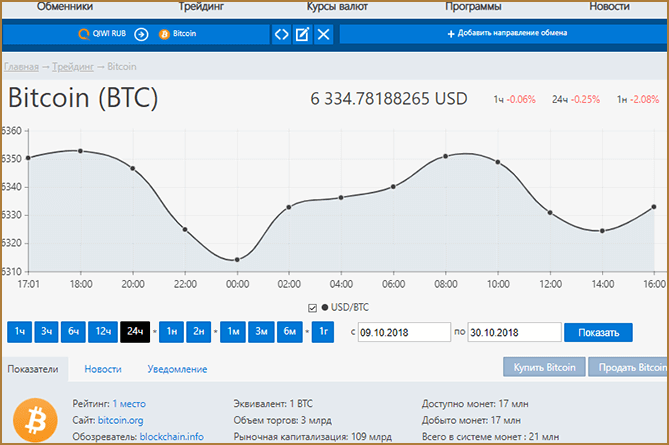The image size is (669, 445).
Task: Select the 1н time range
Action: pyautogui.click(x=172, y=332)
